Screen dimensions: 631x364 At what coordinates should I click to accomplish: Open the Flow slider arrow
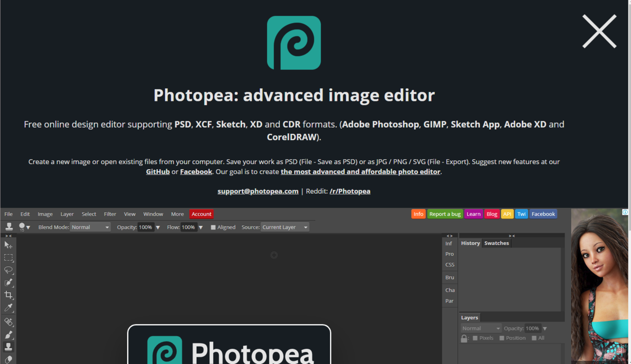pos(201,227)
